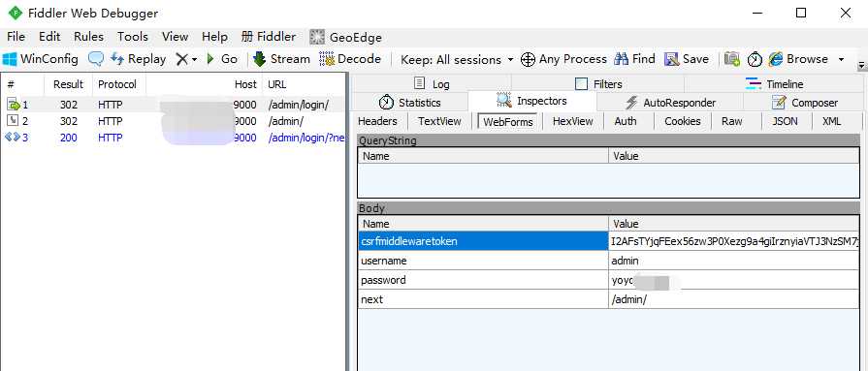Open the File menu
Screen dimensions: 868x371
click(x=16, y=37)
